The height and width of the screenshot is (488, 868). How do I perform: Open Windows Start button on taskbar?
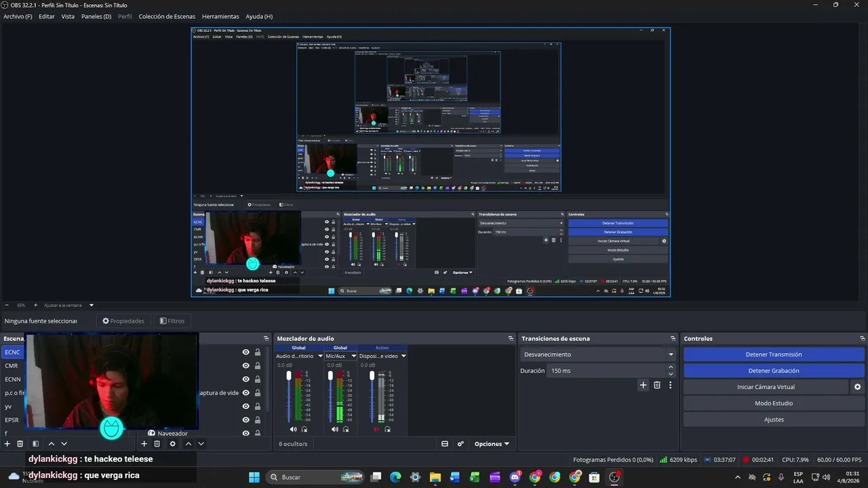[254, 477]
